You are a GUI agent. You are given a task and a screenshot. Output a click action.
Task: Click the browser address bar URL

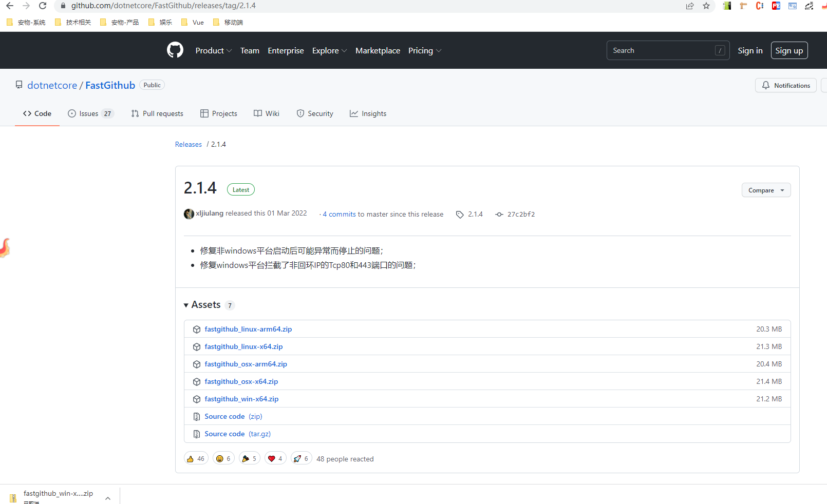pyautogui.click(x=163, y=6)
